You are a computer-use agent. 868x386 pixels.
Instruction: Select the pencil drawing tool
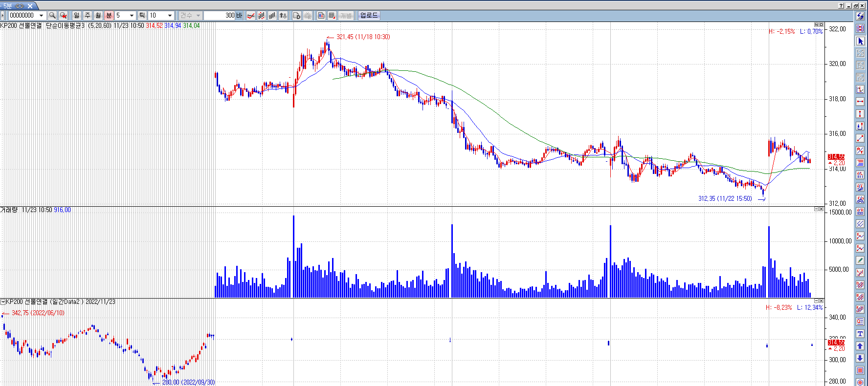coord(860,260)
